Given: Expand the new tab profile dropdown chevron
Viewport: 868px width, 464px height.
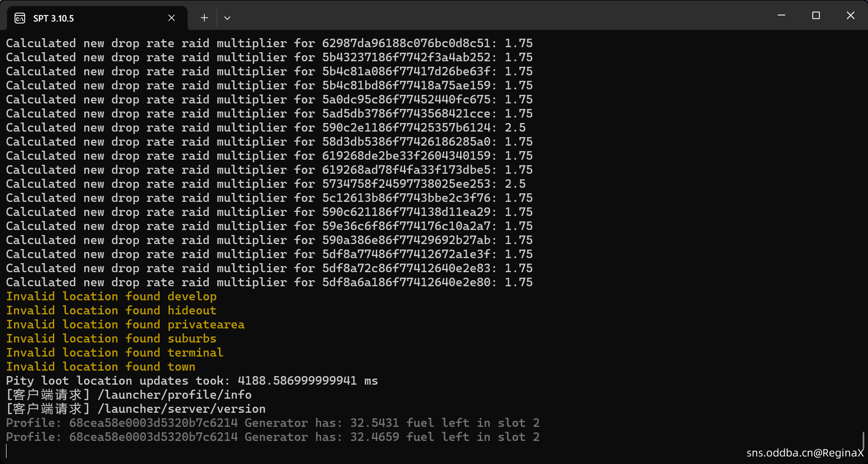Looking at the screenshot, I should click(x=227, y=18).
